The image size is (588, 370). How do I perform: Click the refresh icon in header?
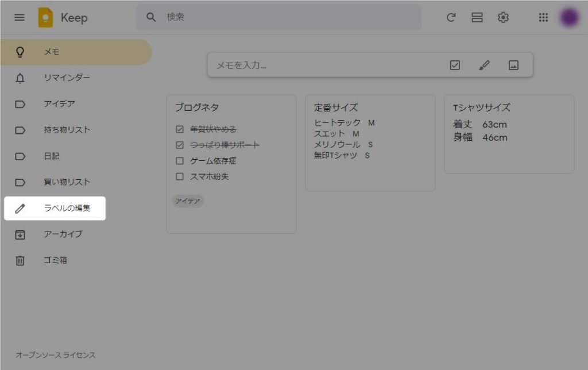click(x=451, y=17)
